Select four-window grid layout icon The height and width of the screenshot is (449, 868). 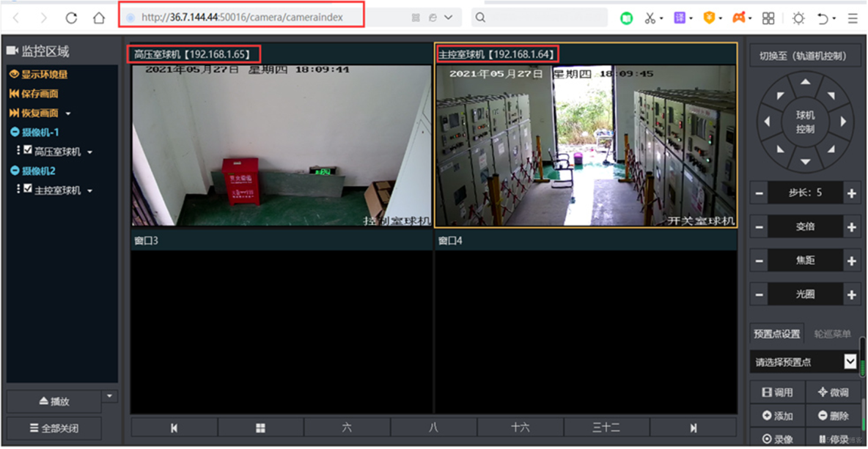click(x=260, y=428)
